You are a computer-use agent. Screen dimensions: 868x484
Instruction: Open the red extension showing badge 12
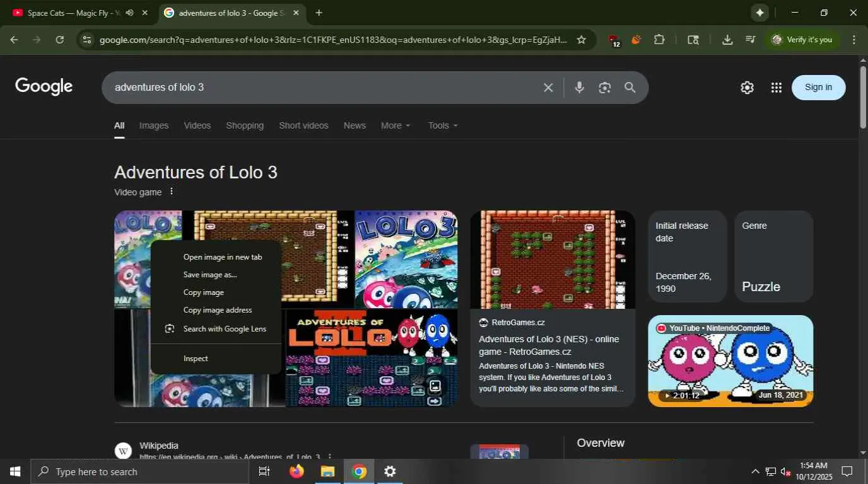click(x=614, y=40)
